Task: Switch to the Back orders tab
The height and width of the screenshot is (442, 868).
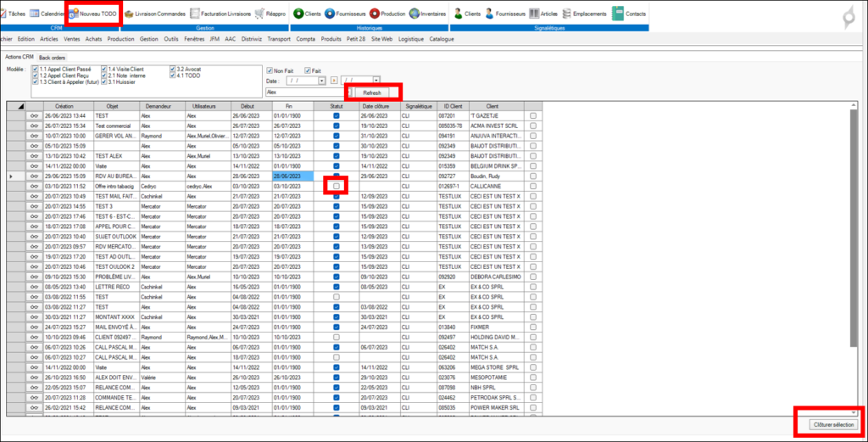Action: (52, 57)
